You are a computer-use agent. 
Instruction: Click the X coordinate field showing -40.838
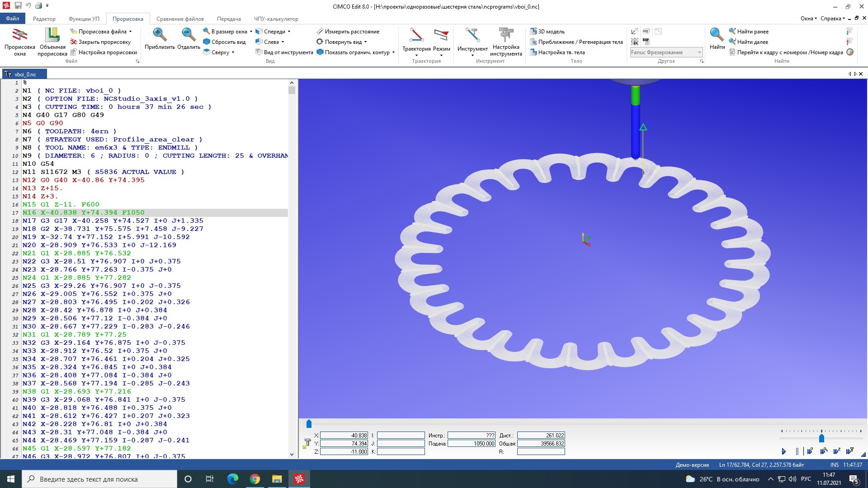[x=344, y=436]
